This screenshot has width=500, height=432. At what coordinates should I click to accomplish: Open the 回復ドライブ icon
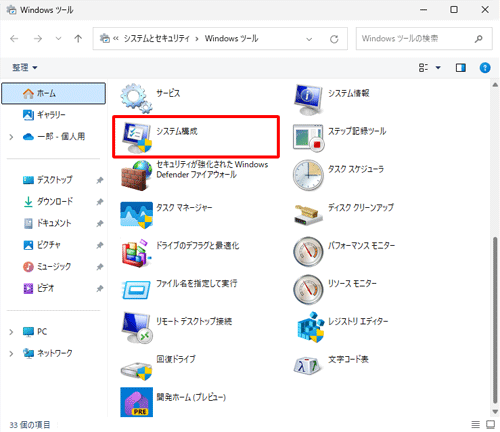(x=137, y=371)
